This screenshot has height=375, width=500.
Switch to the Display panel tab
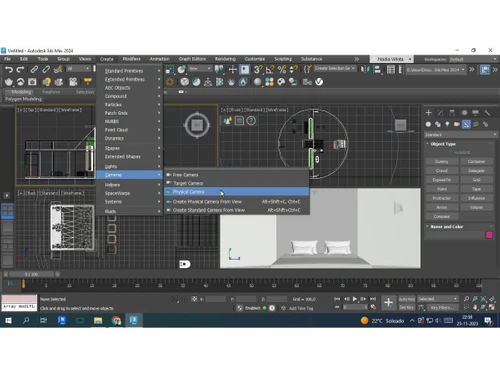[476, 113]
